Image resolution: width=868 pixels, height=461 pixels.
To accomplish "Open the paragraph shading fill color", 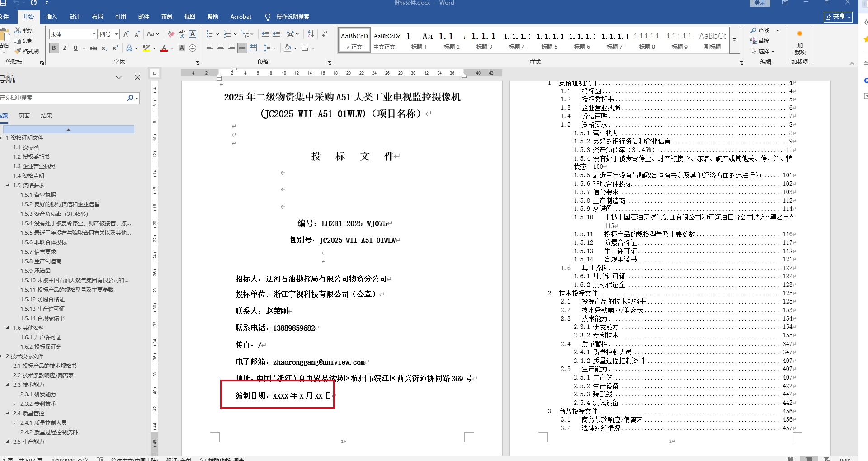I will click(288, 48).
